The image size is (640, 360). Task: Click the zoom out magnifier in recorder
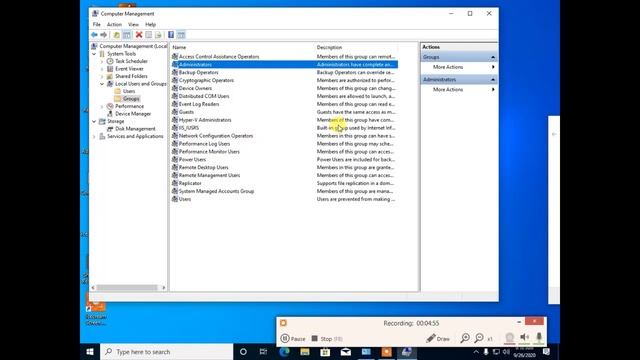click(x=479, y=338)
